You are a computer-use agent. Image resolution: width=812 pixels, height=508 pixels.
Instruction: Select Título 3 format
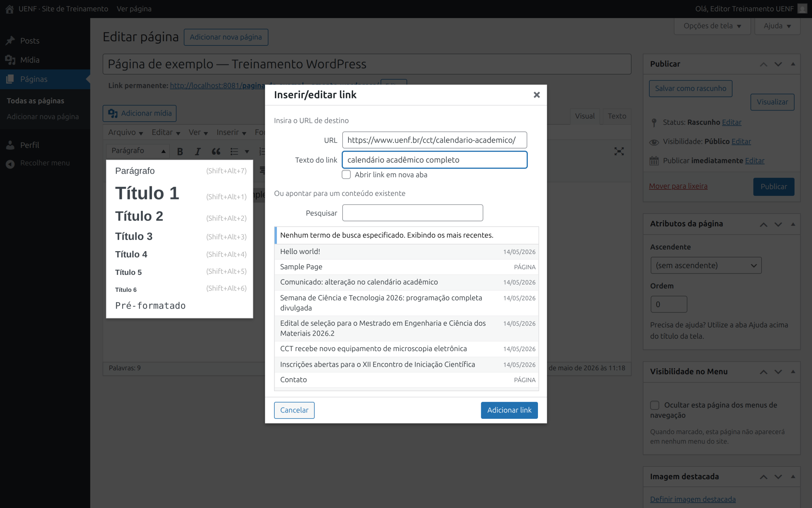180,237
